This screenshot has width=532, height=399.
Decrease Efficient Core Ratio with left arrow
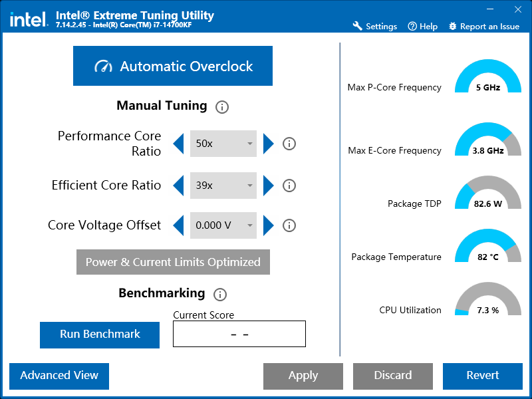coord(178,186)
